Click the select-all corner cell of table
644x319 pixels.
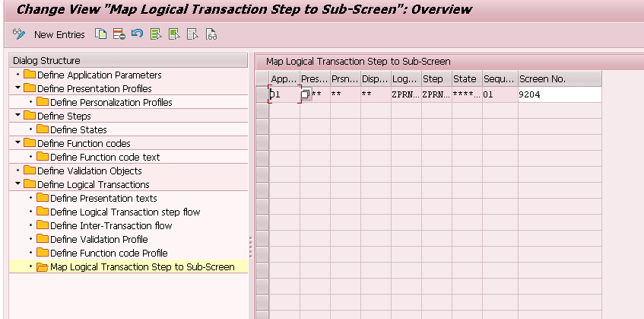click(x=262, y=78)
